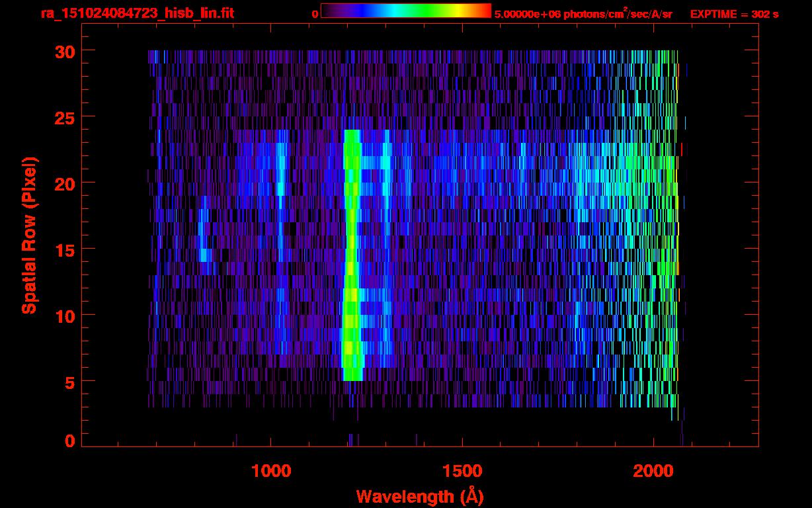
Task: Click the x-axis tick label 1500
Action: point(462,471)
